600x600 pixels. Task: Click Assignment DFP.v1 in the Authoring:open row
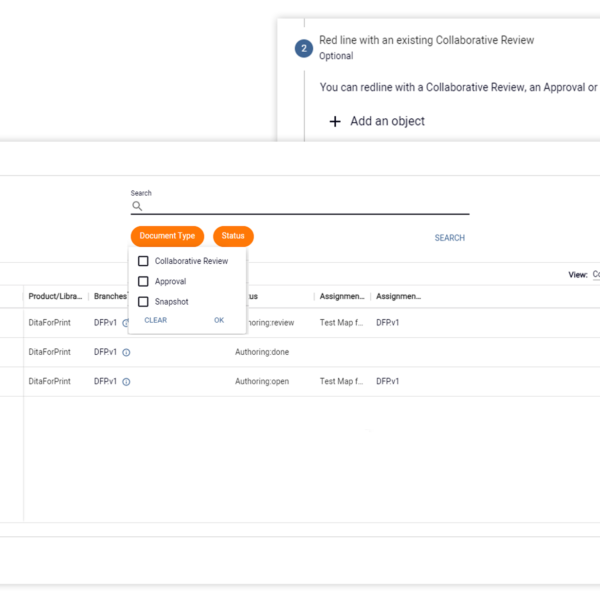pos(387,381)
